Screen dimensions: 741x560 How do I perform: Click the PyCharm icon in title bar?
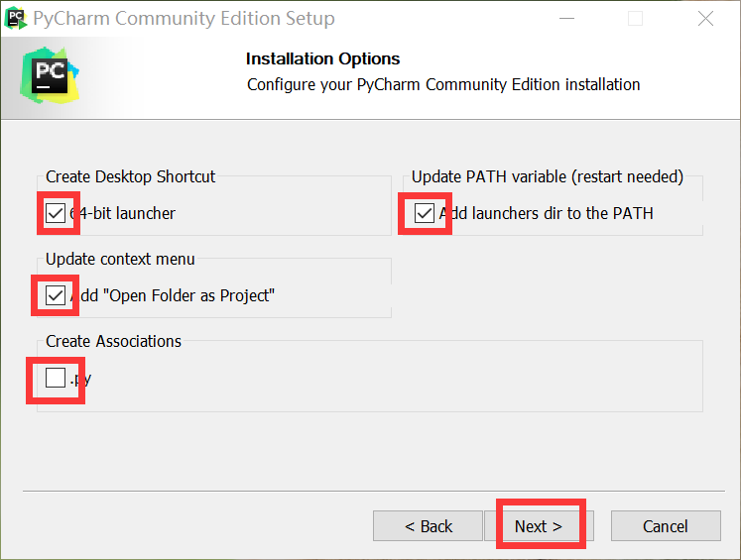click(x=16, y=19)
